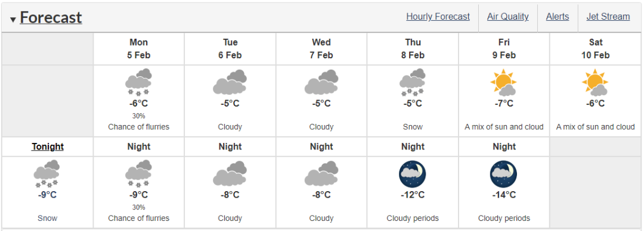Open the Jet Stream link

click(x=608, y=17)
